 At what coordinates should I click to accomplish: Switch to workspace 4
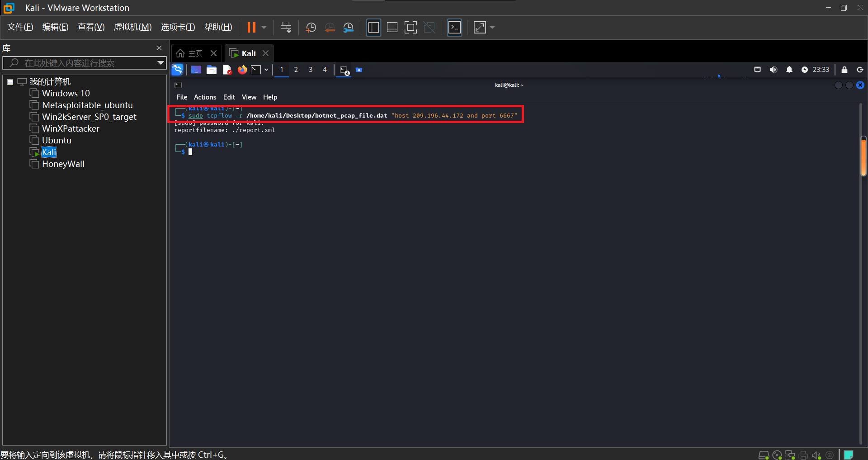click(325, 70)
